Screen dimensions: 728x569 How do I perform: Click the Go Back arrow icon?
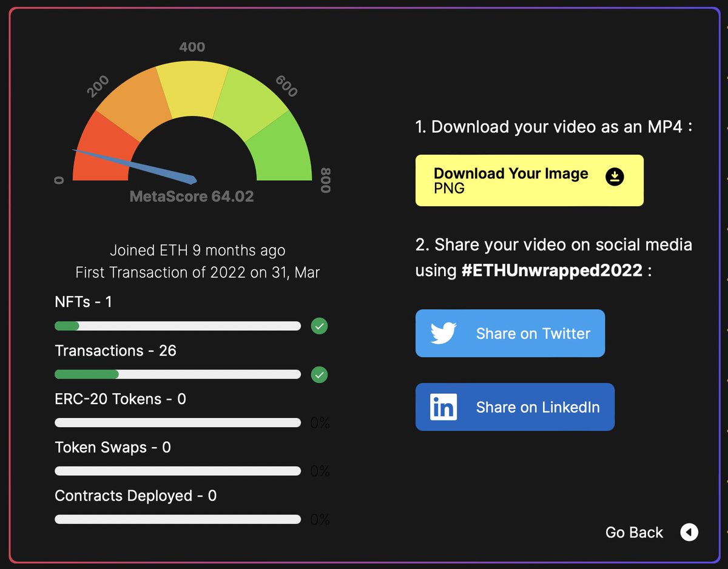[x=689, y=532]
